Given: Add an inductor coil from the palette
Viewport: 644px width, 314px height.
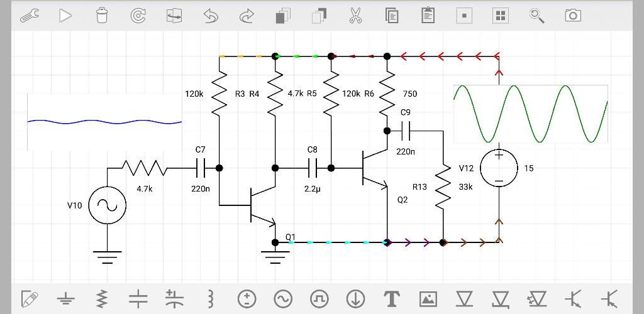Looking at the screenshot, I should (x=211, y=298).
